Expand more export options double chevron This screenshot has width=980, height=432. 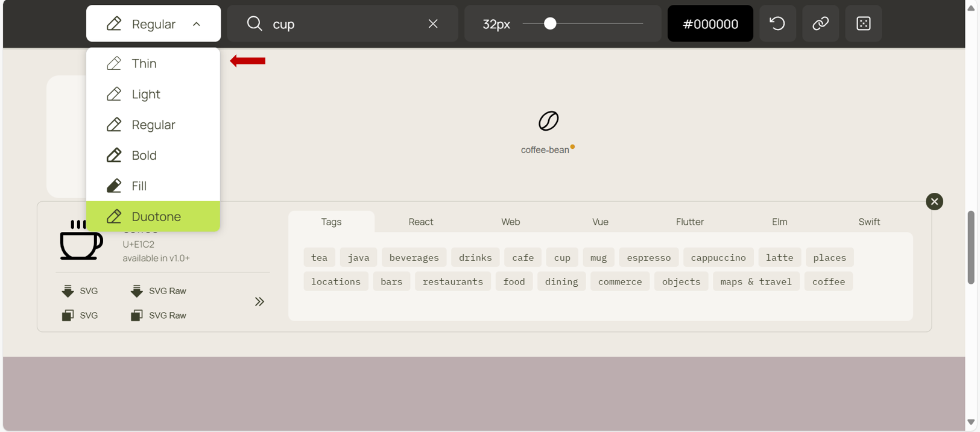click(x=259, y=302)
